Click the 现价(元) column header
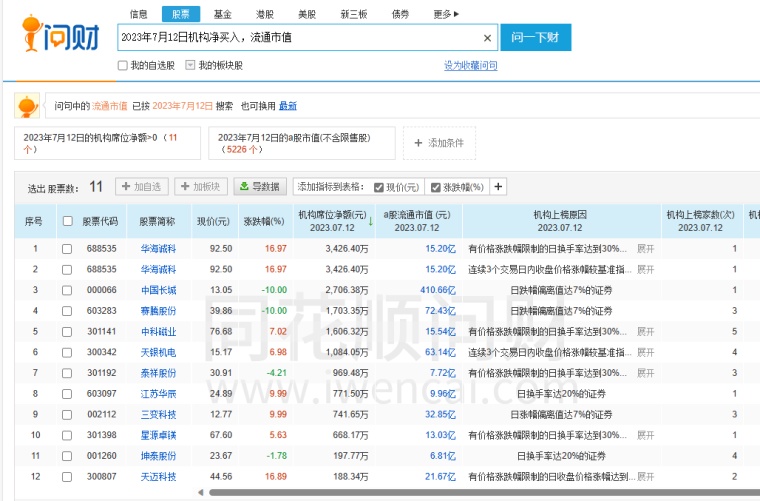The width and height of the screenshot is (760, 501). [x=213, y=221]
